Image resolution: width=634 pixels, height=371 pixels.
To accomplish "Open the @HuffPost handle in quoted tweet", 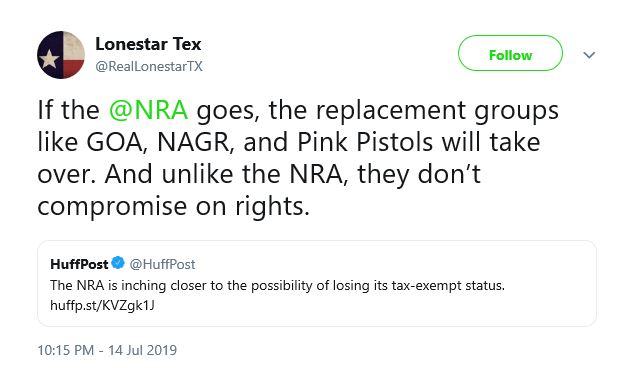I will tap(162, 264).
